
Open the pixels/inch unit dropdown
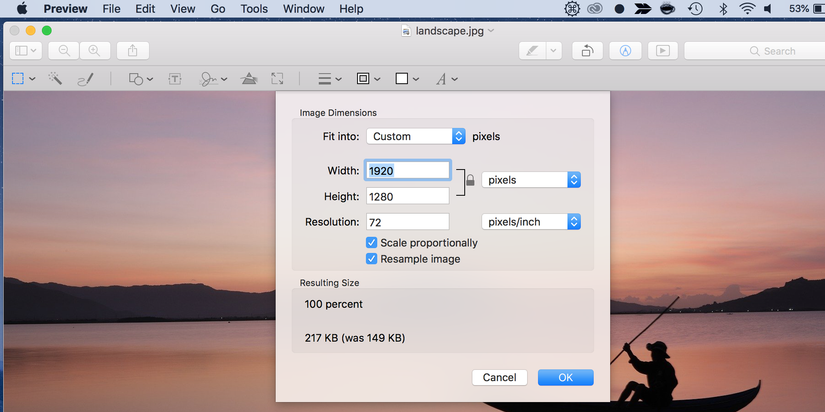pyautogui.click(x=531, y=222)
